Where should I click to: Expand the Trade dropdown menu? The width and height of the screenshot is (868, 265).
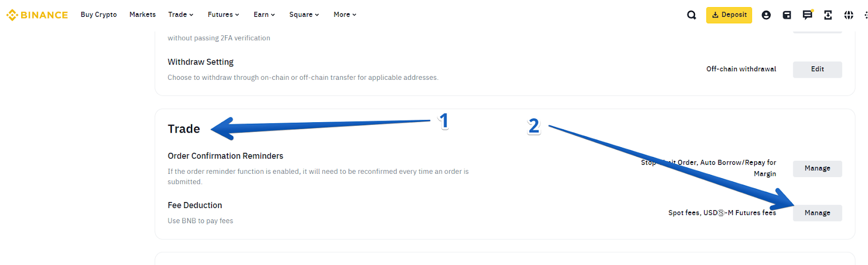click(181, 15)
